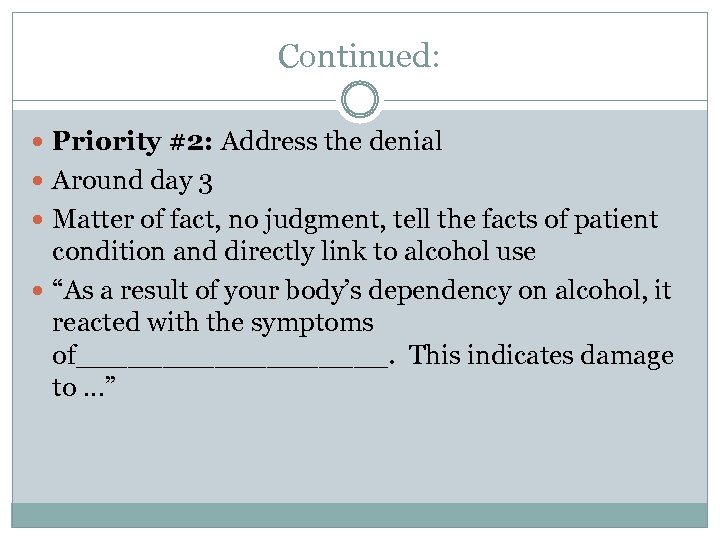Viewport: 720px width, 540px height.
Task: Click the bullet marker before "Priority #2"
Action: pyautogui.click(x=39, y=143)
